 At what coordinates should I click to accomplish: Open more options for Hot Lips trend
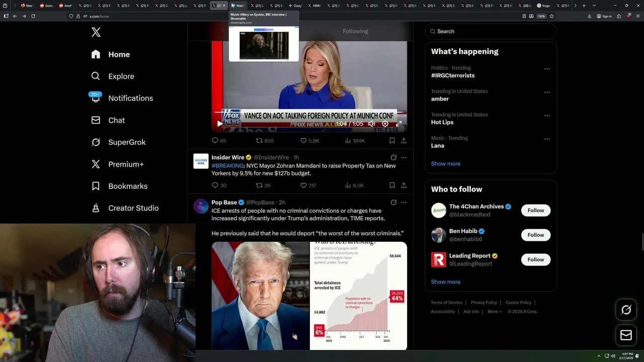[547, 116]
